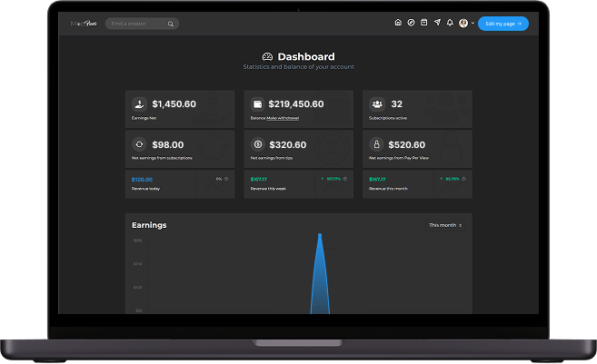Open the This month earnings dropdown

point(445,225)
